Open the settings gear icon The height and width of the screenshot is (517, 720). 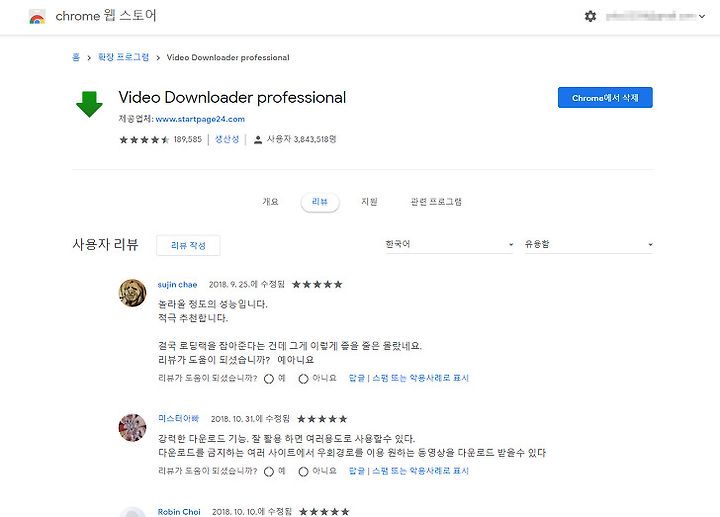click(590, 17)
